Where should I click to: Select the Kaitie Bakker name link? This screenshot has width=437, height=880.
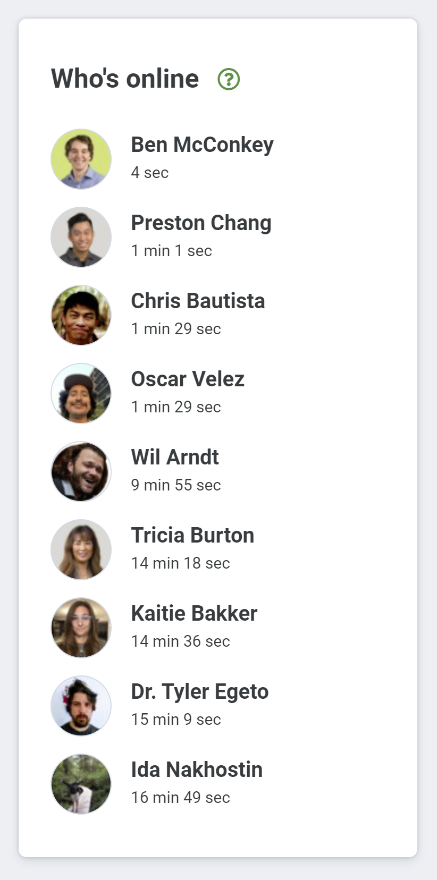194,613
